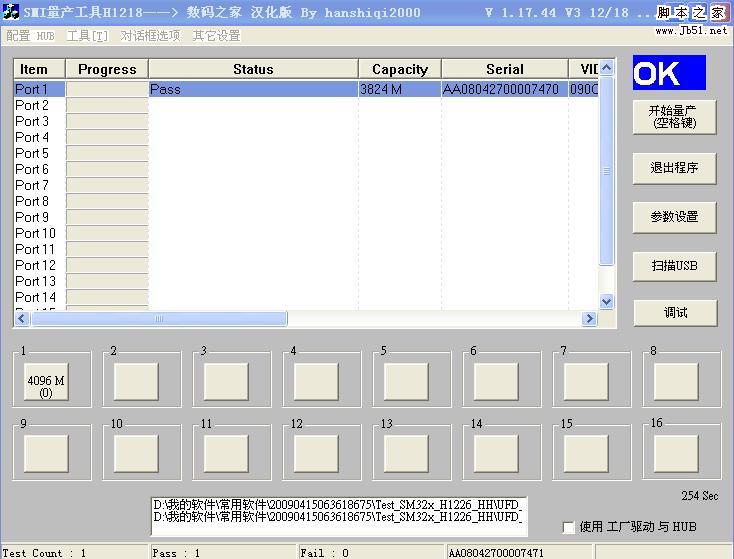Viewport: 734px width, 559px height.
Task: Click port slot 9 box
Action: point(46,453)
